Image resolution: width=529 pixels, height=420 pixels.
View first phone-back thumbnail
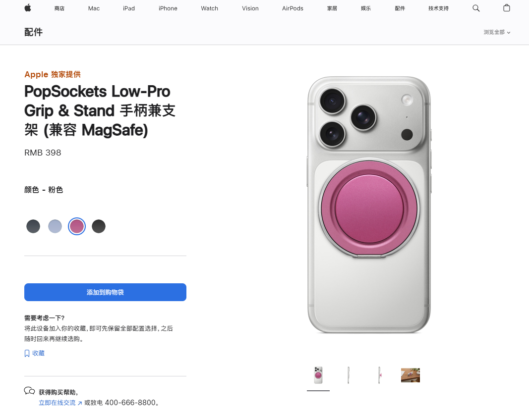click(x=318, y=375)
